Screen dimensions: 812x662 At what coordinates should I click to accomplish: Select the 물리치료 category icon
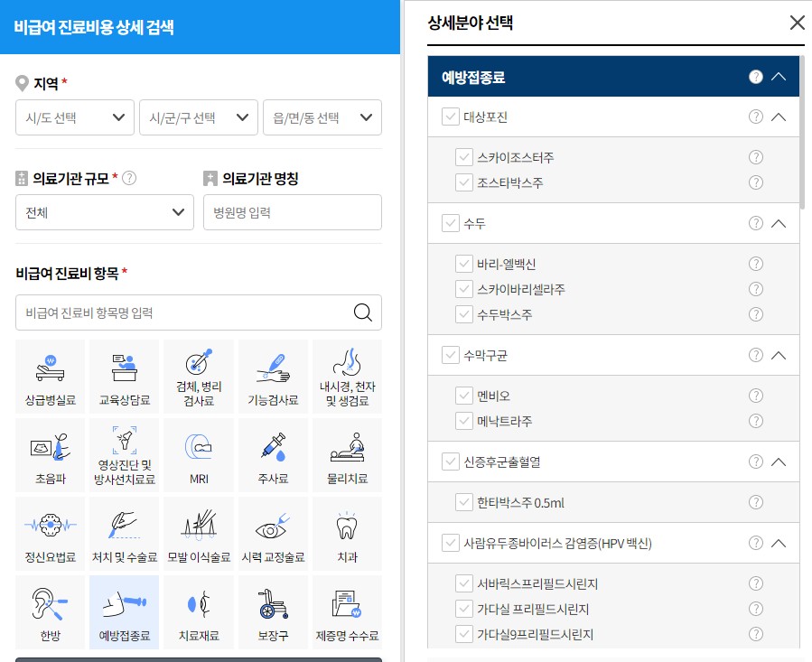(347, 455)
